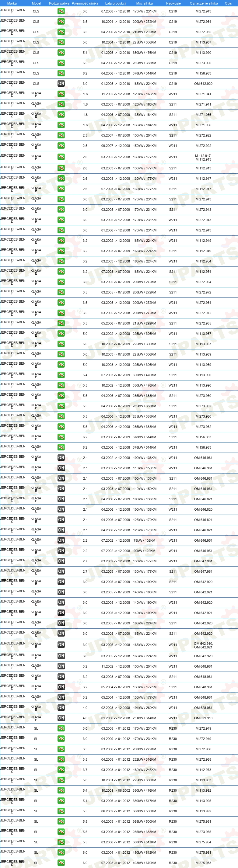The image size is (238, 868).
Task: Click the Nadwozie column header
Action: [x=173, y=3]
